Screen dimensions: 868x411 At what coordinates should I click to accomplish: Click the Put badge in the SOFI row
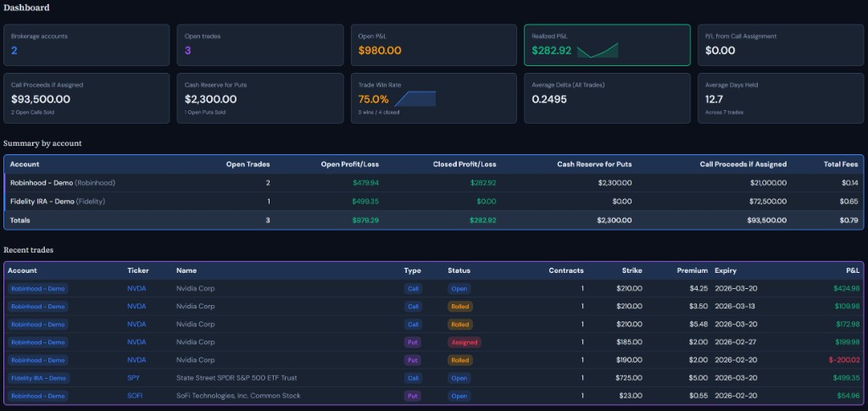(x=412, y=396)
